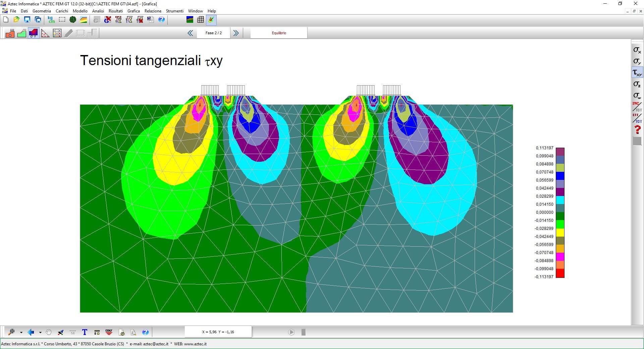Expand the zoom tool dropdown arrow
644x349 pixels.
[21, 333]
